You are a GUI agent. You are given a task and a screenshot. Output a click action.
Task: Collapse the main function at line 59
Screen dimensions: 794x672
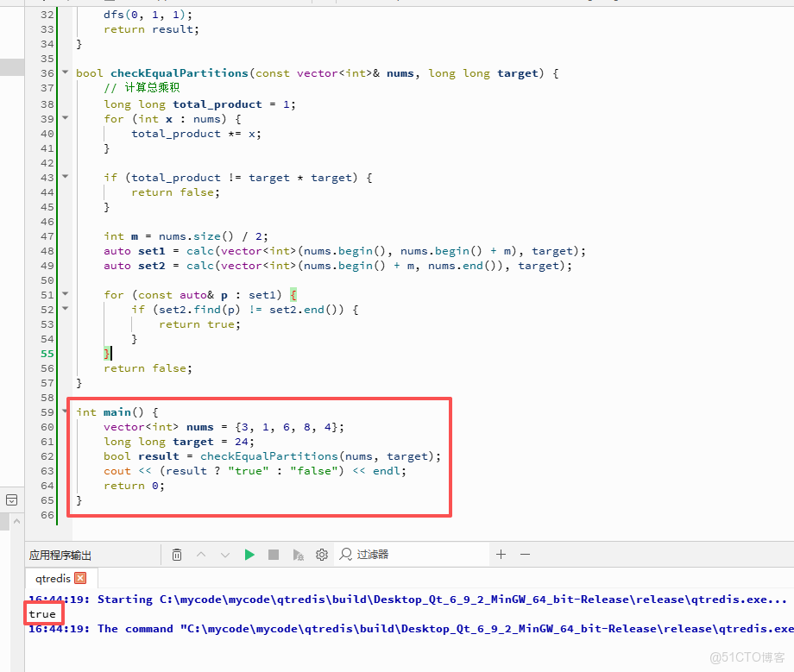pos(65,411)
